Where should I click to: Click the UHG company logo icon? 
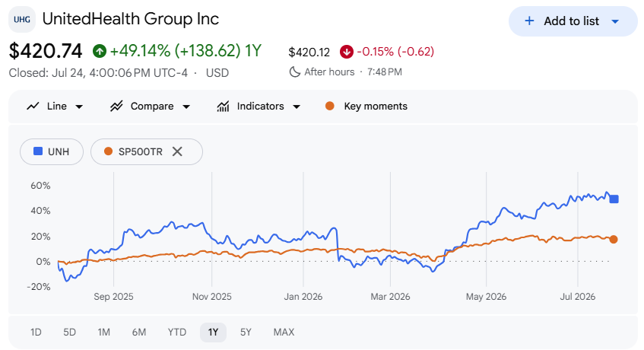point(22,19)
